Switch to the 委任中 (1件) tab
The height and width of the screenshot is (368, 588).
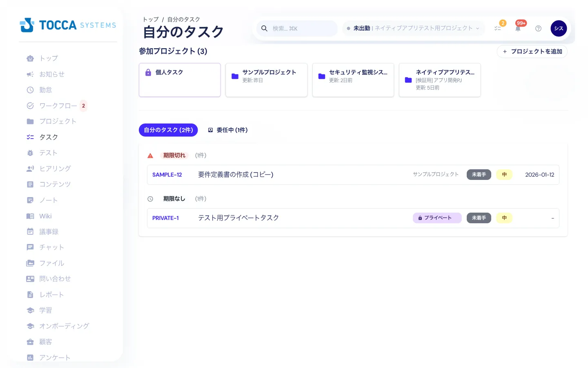228,130
